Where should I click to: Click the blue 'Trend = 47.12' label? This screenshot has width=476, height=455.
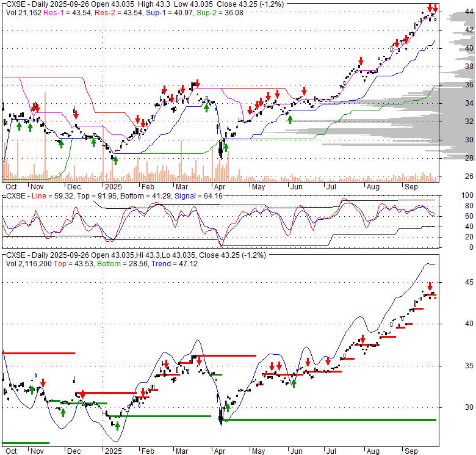coord(175,264)
